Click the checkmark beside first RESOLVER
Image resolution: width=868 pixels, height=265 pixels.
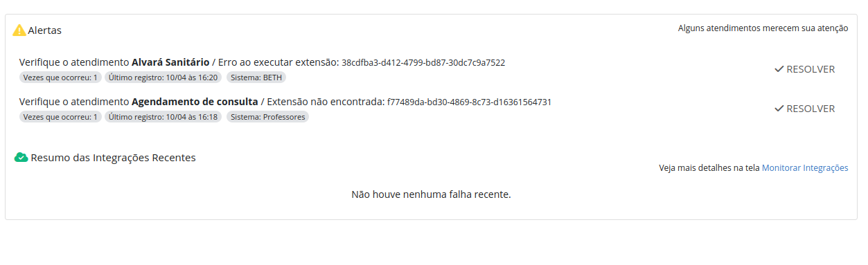(x=779, y=69)
